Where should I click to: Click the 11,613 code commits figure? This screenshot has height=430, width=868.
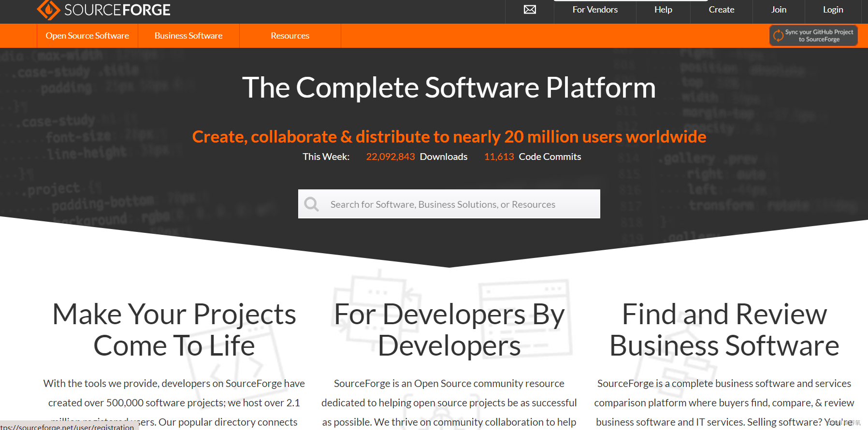499,157
